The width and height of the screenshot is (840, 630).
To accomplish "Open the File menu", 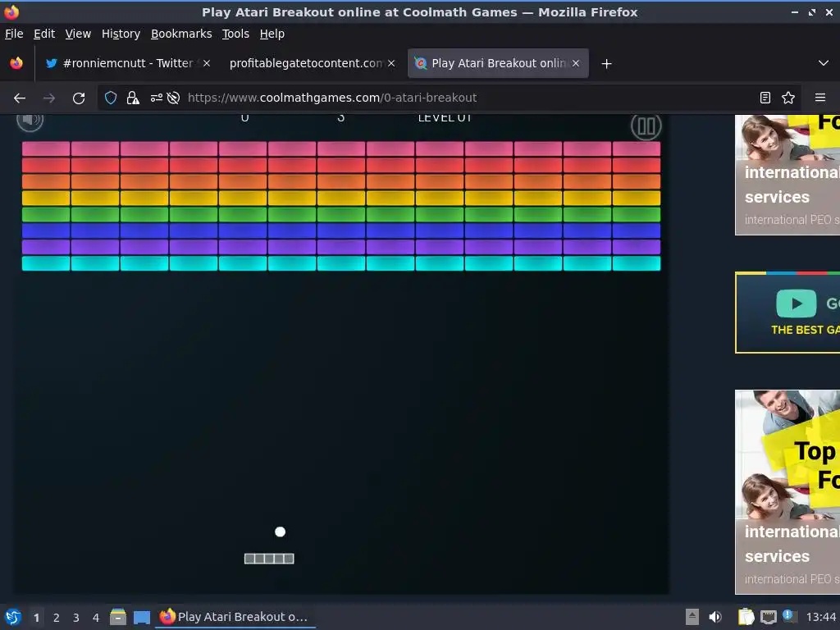I will (14, 34).
